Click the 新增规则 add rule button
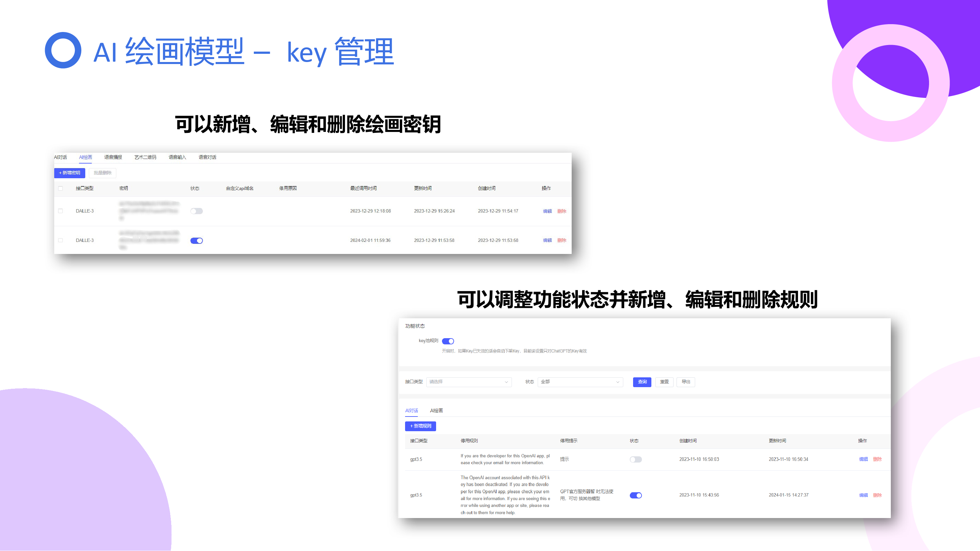Image resolution: width=980 pixels, height=551 pixels. [420, 426]
